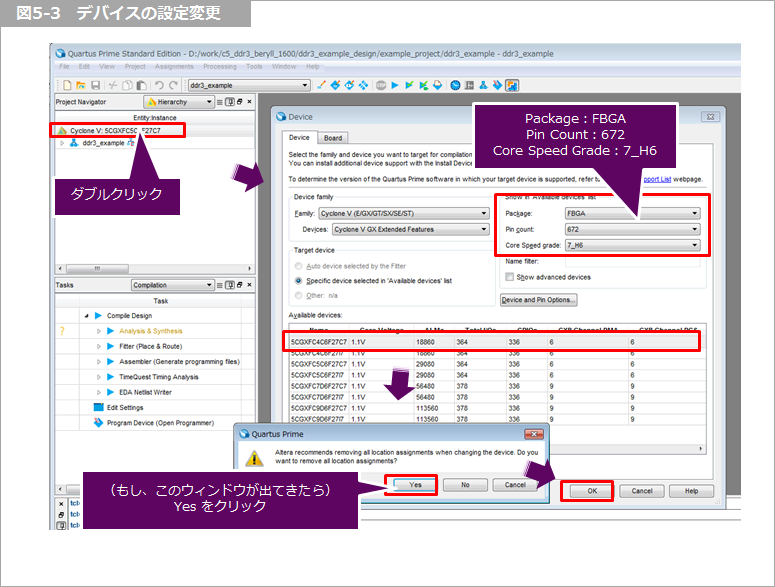Enable the Show advanced devices checkbox
This screenshot has width=775, height=587.
[509, 277]
